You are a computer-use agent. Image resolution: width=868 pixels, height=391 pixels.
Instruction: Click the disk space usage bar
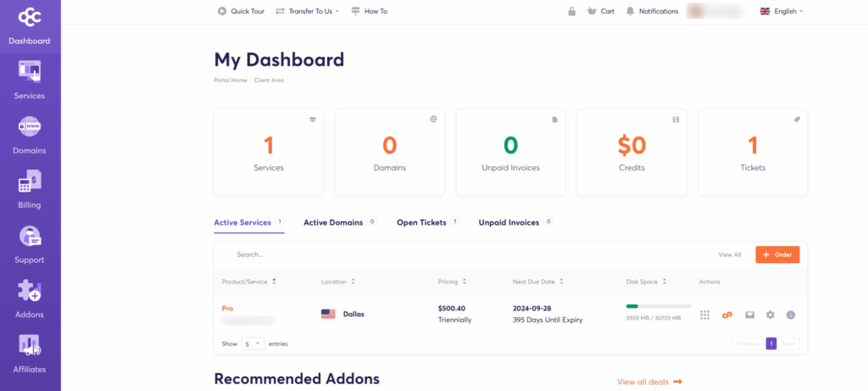pyautogui.click(x=659, y=306)
